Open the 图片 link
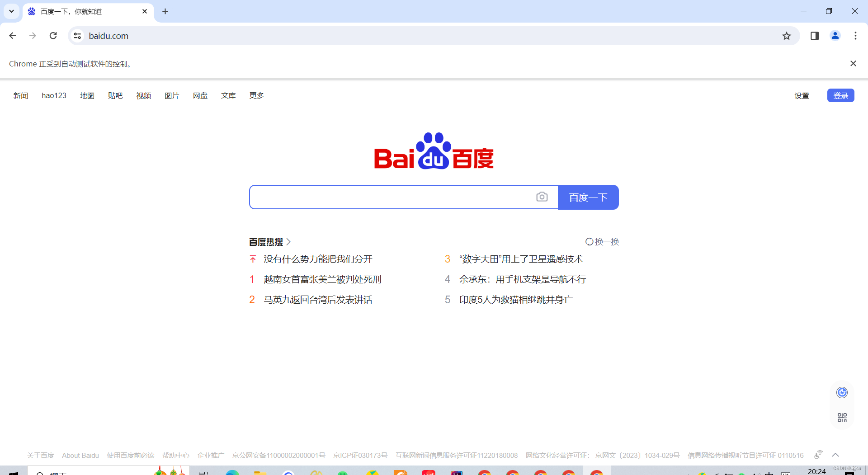 pyautogui.click(x=172, y=95)
